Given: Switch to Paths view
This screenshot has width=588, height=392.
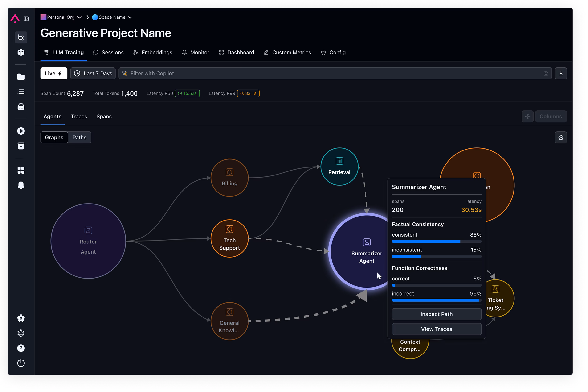Looking at the screenshot, I should (x=79, y=138).
